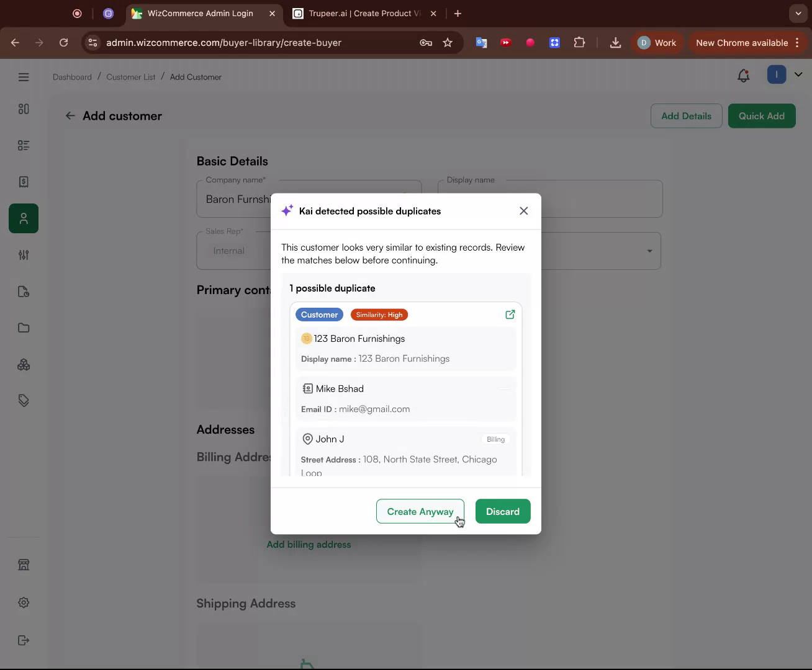Bookmark page with star icon

point(448,43)
